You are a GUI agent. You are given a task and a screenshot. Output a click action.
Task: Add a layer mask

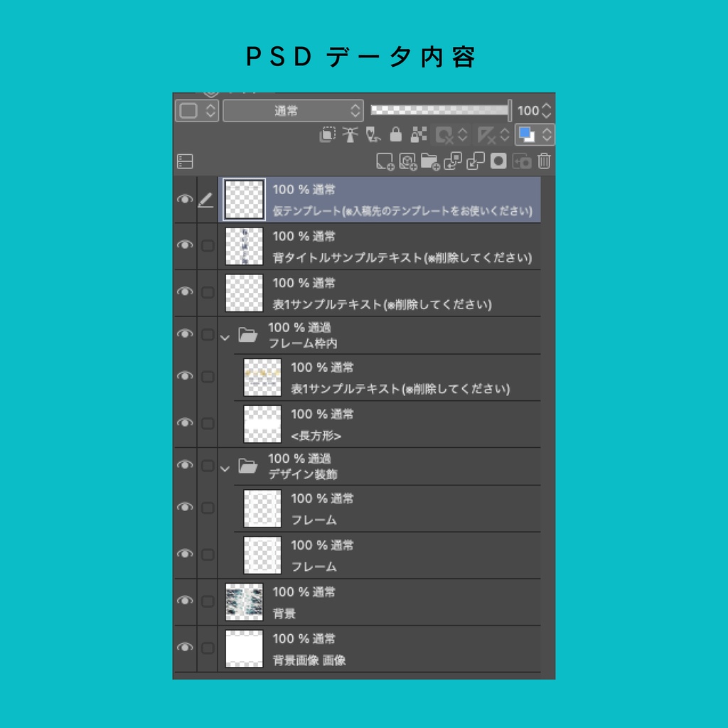(x=498, y=161)
